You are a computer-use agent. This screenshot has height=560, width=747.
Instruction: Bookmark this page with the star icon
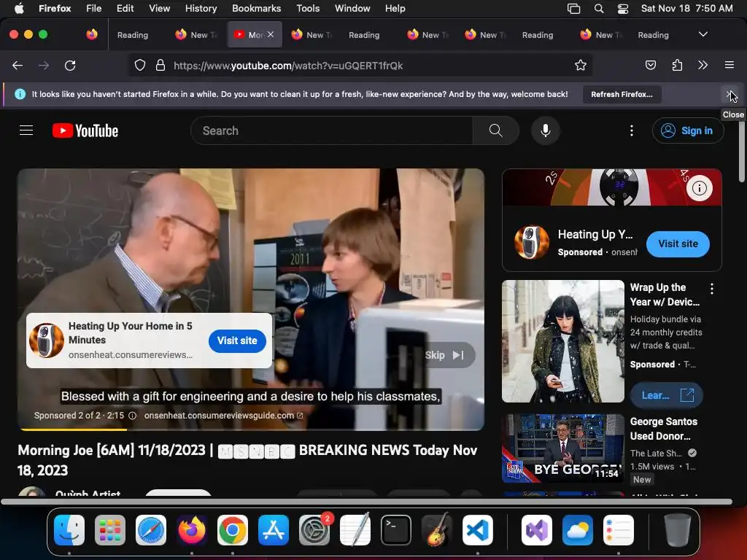click(x=580, y=65)
